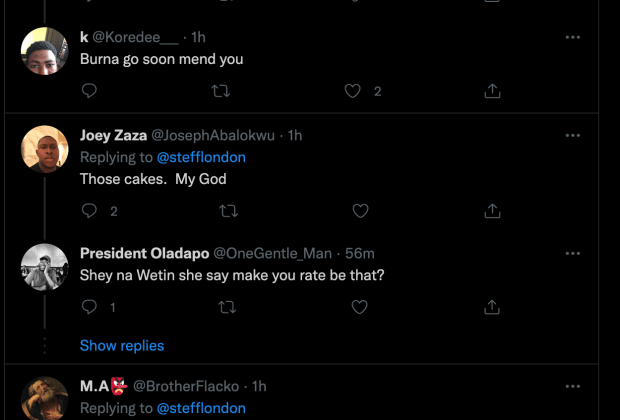This screenshot has height=420, width=620.
Task: Share Joey Zaza's tweet
Action: 492,211
